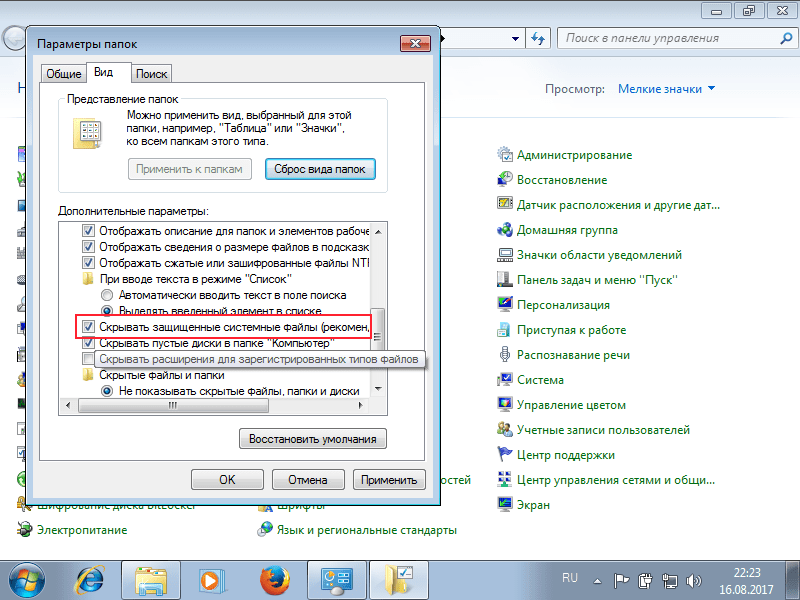
Task: Switch to the Общие tab
Action: coord(63,74)
